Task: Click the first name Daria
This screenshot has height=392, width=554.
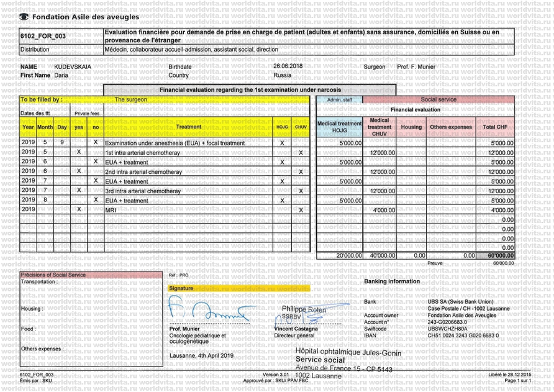Action: [x=61, y=75]
